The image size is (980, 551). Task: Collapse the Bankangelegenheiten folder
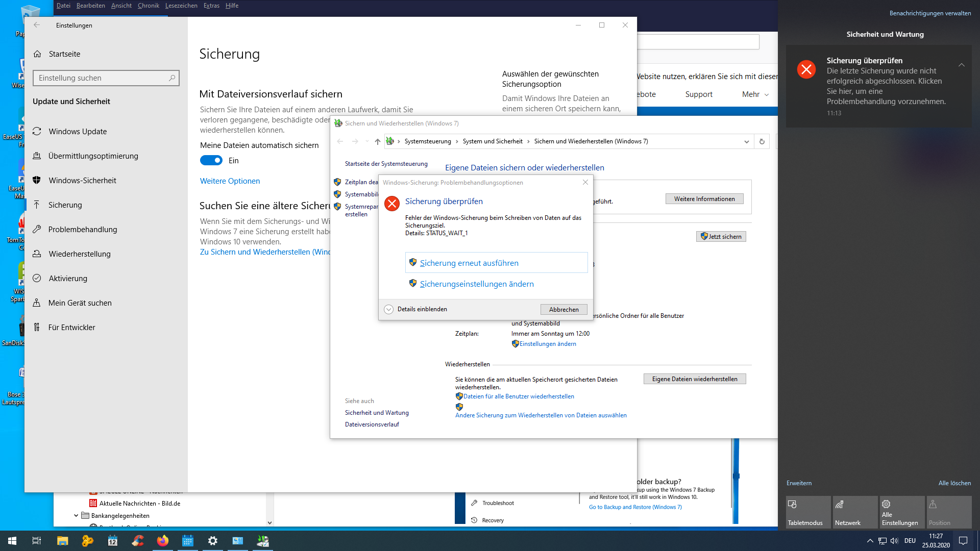tap(76, 516)
